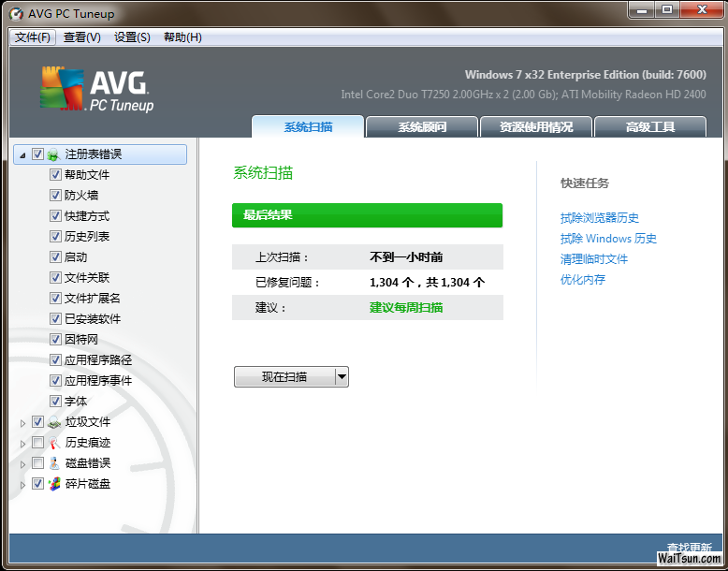The height and width of the screenshot is (571, 728).
Task: Collapse the 注册表错误 tree node
Action: coord(22,154)
